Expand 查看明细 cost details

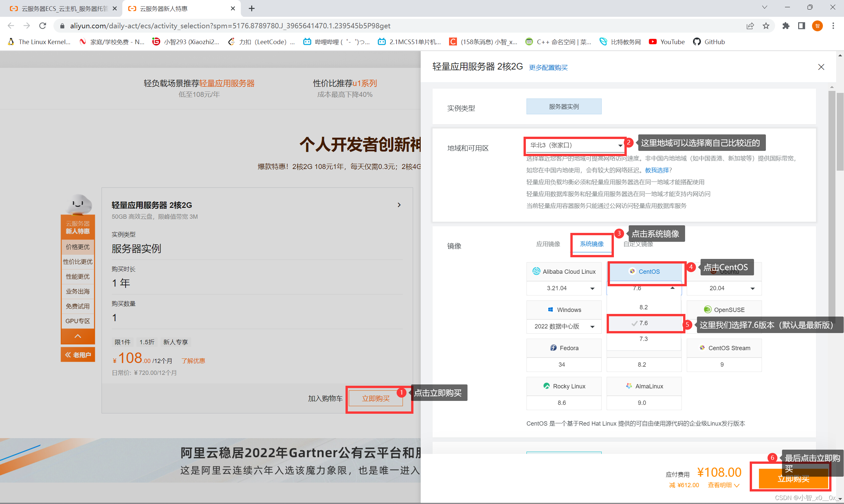(x=723, y=485)
